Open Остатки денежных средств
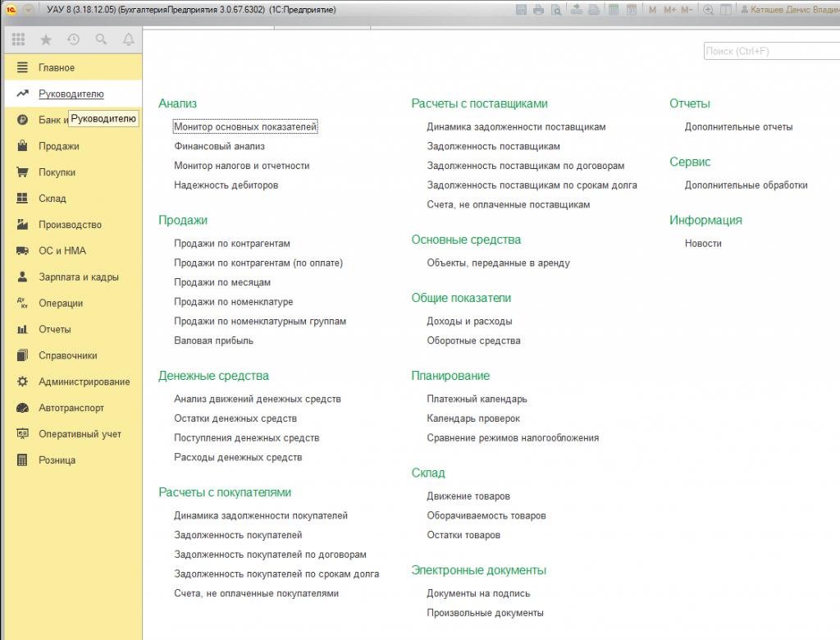The height and width of the screenshot is (640, 840). [235, 418]
